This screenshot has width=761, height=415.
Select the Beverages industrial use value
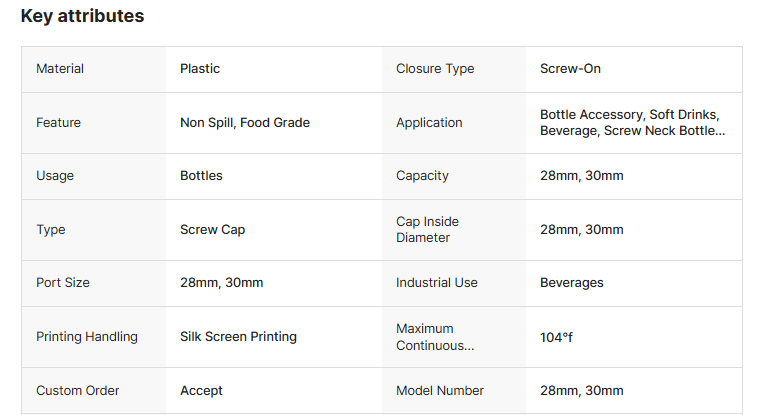572,283
